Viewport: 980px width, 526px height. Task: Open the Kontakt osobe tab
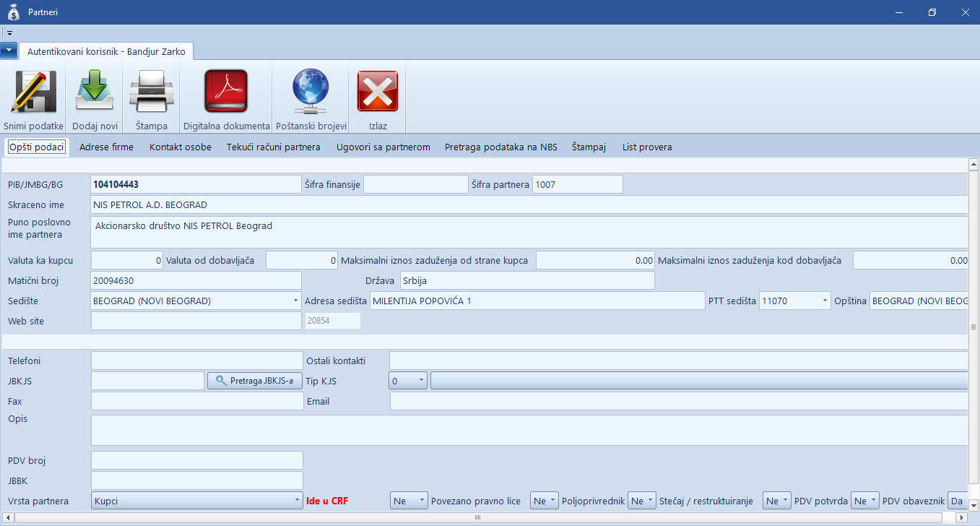pyautogui.click(x=181, y=147)
